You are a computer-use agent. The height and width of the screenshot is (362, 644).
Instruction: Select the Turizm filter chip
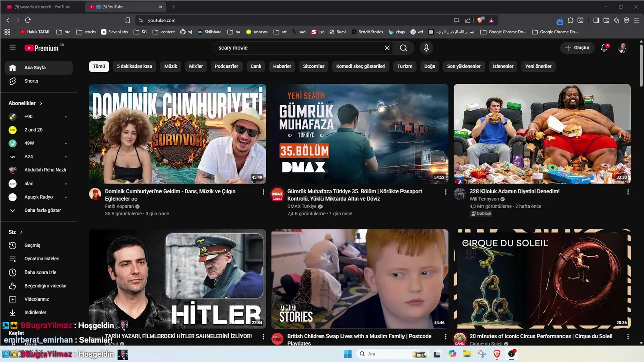[405, 66]
